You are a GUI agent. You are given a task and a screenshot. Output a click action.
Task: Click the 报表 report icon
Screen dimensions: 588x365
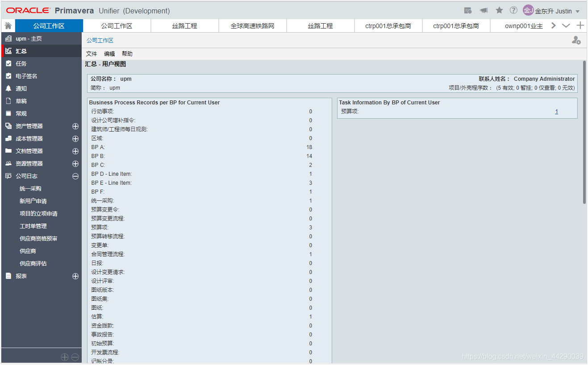click(x=8, y=276)
